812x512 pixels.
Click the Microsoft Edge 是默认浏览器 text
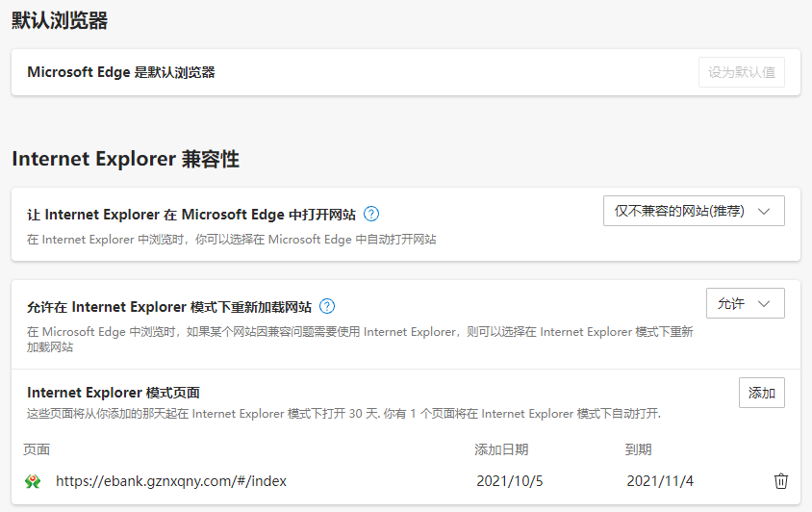pyautogui.click(x=121, y=72)
